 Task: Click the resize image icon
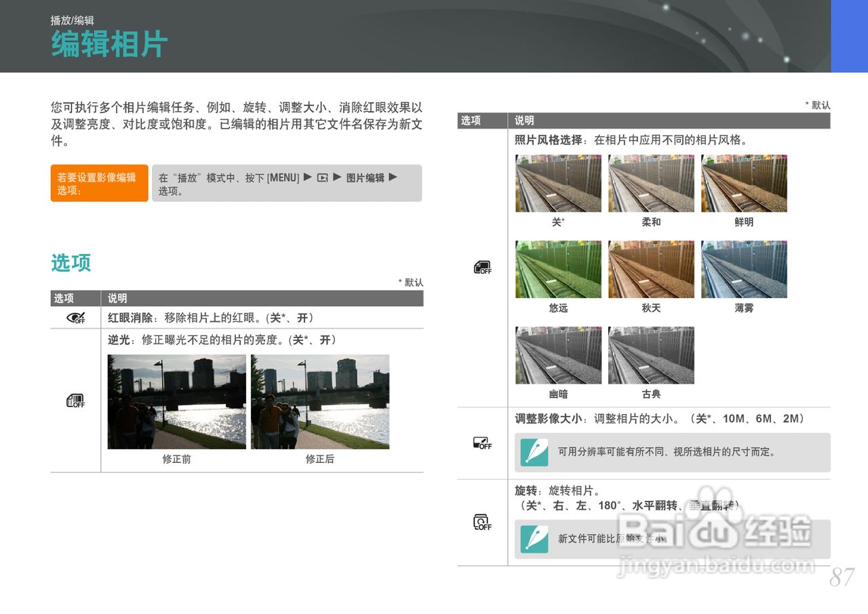click(482, 443)
